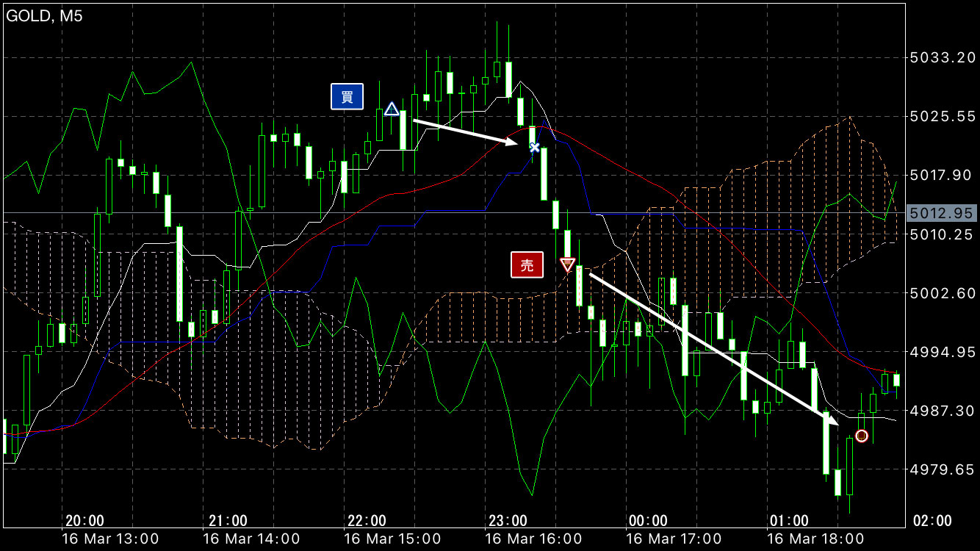Viewport: 980px width, 551px height.
Task: Click the 01:00 time axis label
Action: tap(789, 521)
